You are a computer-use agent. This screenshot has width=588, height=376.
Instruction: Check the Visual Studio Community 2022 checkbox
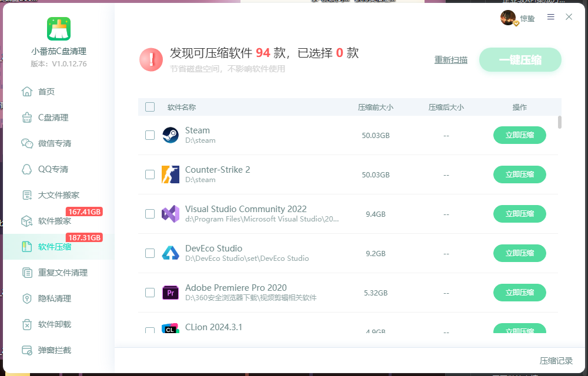pos(149,213)
